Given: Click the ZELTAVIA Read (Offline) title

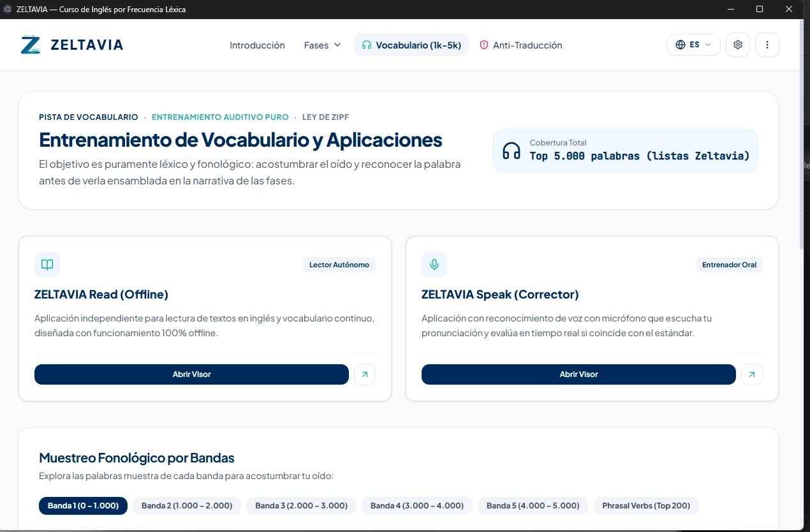Looking at the screenshot, I should tap(101, 295).
